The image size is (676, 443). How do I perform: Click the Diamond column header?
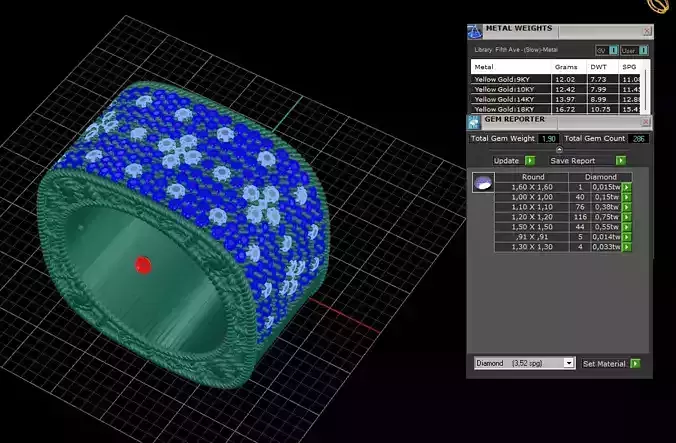(x=601, y=177)
